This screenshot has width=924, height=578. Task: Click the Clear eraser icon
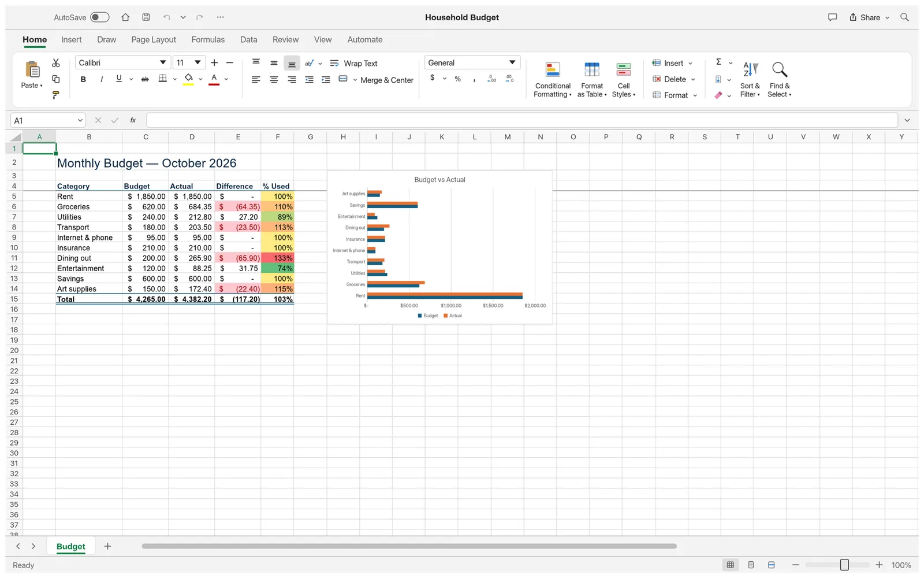718,95
